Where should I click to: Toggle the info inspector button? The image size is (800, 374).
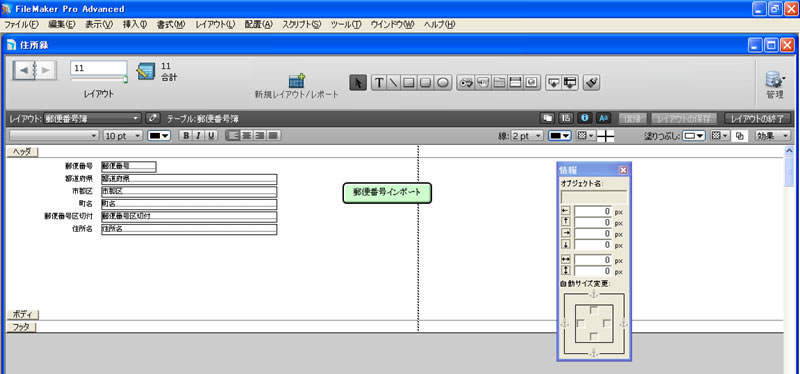pos(585,118)
